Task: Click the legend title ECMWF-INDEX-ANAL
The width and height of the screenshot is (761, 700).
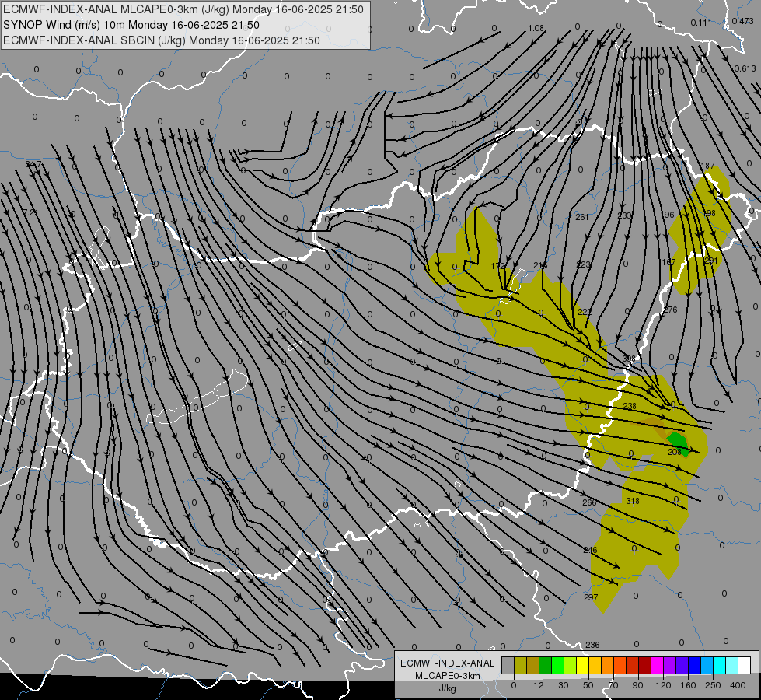Action: (x=448, y=663)
